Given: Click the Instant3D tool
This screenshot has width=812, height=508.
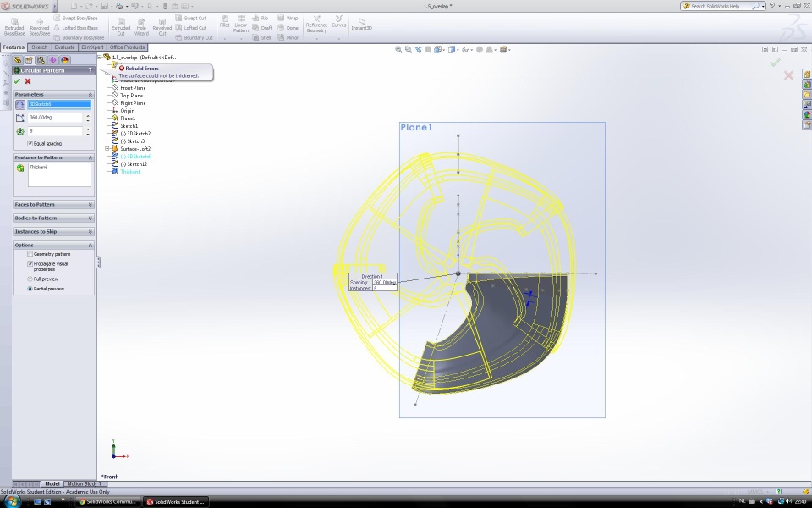Looking at the screenshot, I should [x=361, y=24].
